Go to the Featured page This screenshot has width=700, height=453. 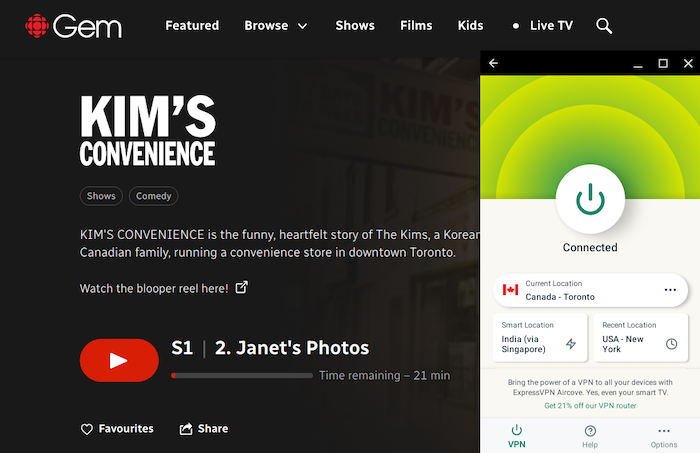pyautogui.click(x=192, y=25)
